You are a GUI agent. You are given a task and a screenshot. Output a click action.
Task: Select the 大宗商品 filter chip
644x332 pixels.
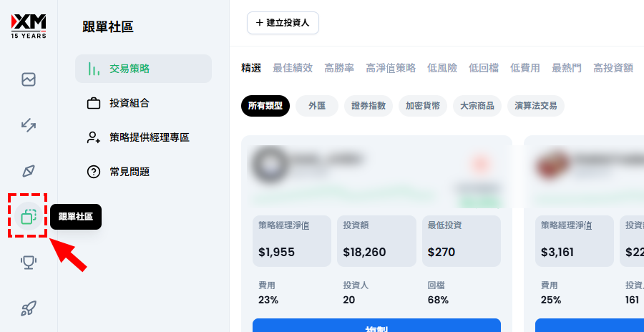pos(477,106)
